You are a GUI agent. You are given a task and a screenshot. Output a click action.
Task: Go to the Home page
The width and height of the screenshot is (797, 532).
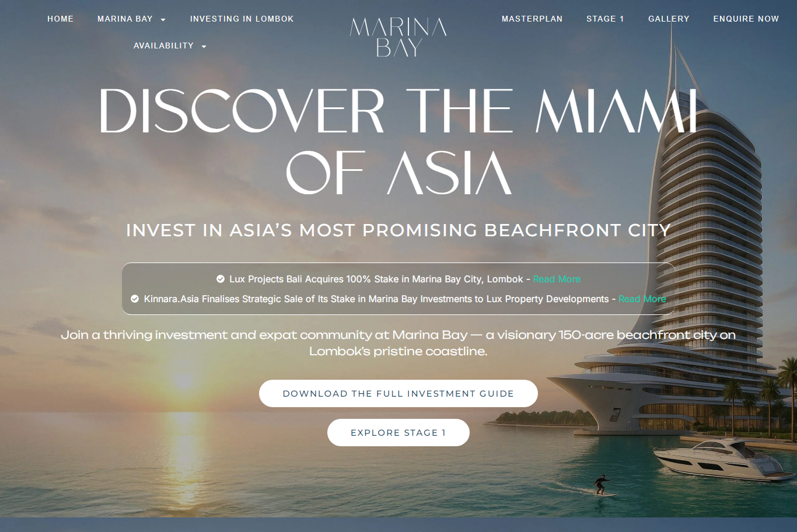pyautogui.click(x=61, y=19)
